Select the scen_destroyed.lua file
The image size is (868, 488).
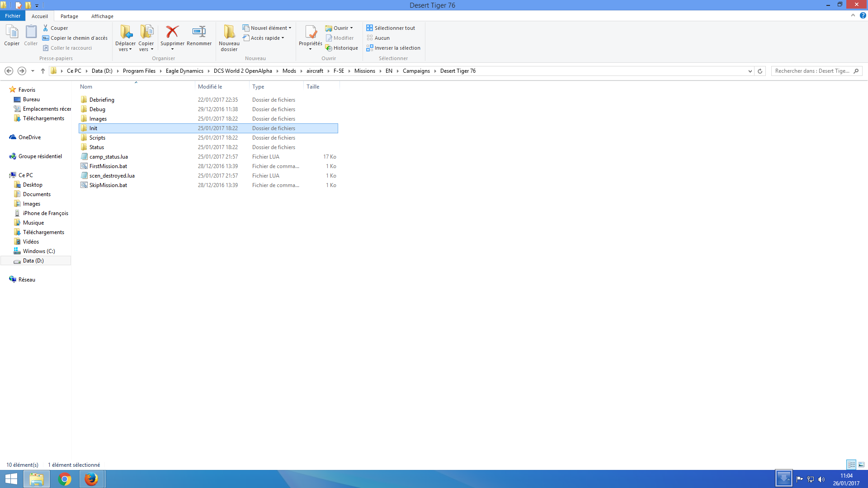(208, 176)
